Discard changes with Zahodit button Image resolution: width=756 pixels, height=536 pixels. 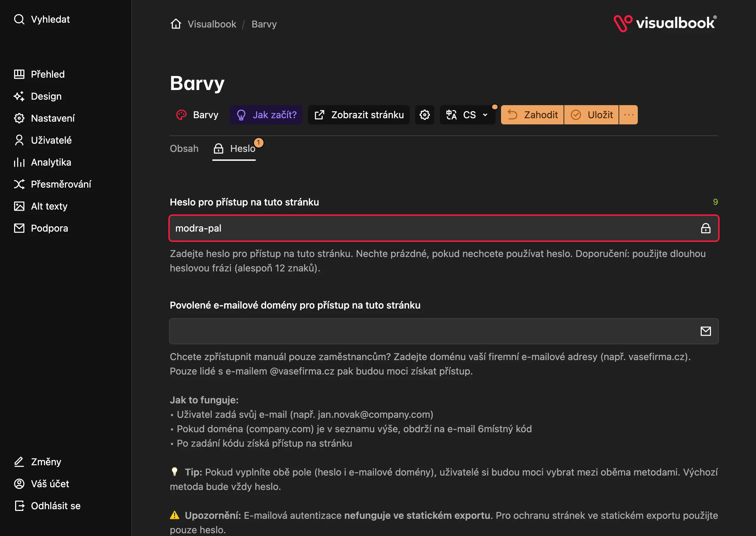tap(532, 115)
